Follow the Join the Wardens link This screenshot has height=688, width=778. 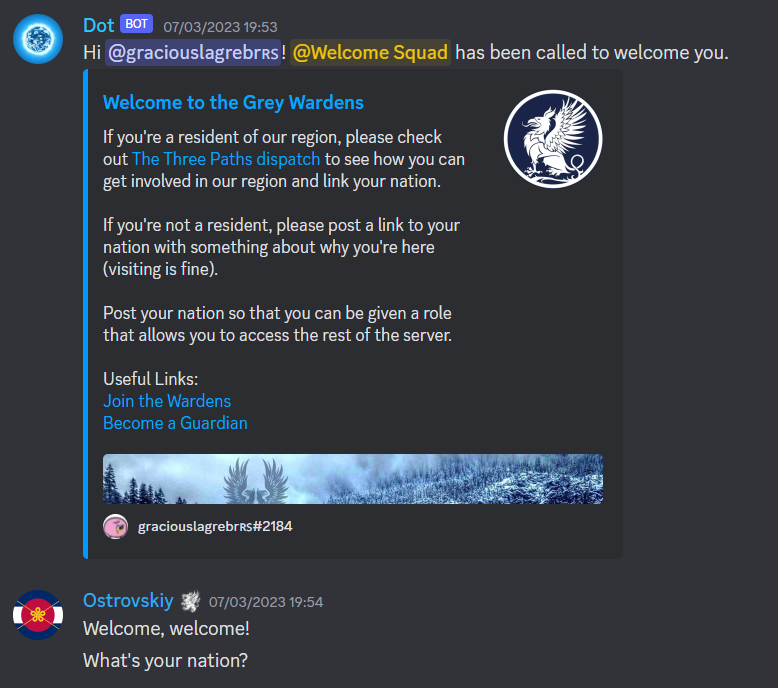[x=167, y=401]
